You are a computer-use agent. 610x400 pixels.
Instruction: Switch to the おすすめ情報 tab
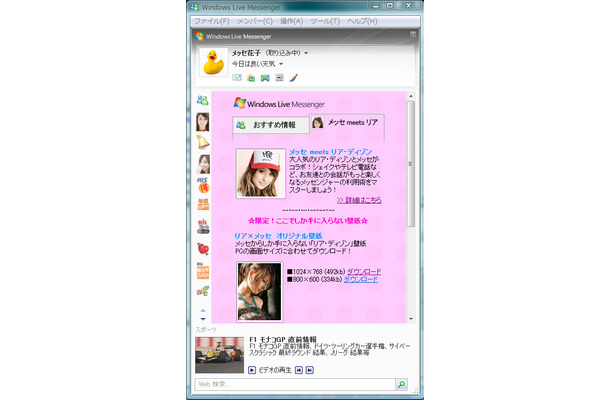(x=271, y=125)
